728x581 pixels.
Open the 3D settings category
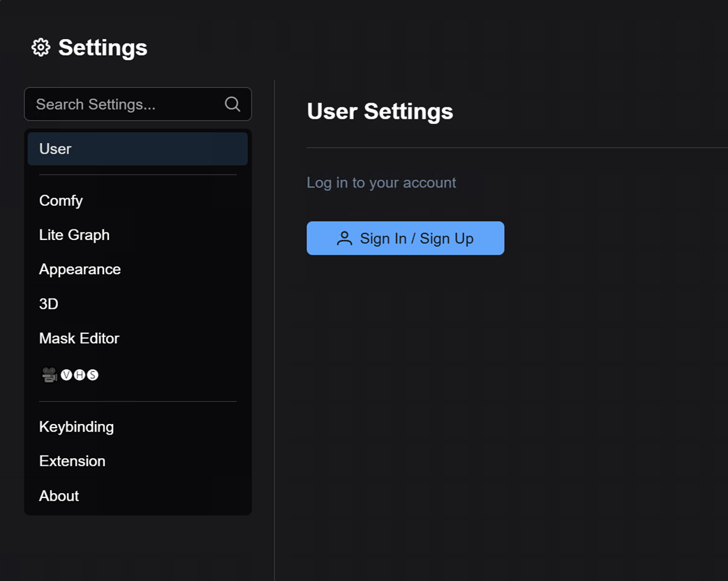click(x=138, y=304)
